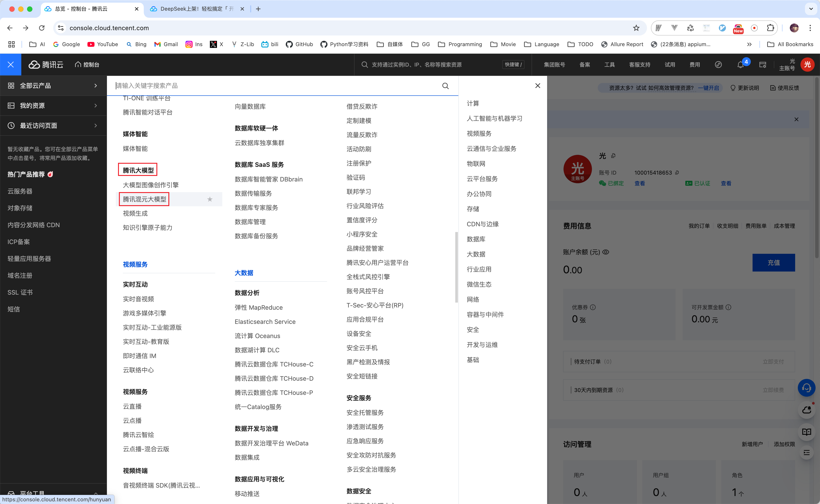Bookmark this page with star icon
This screenshot has width=820, height=504.
coord(636,28)
